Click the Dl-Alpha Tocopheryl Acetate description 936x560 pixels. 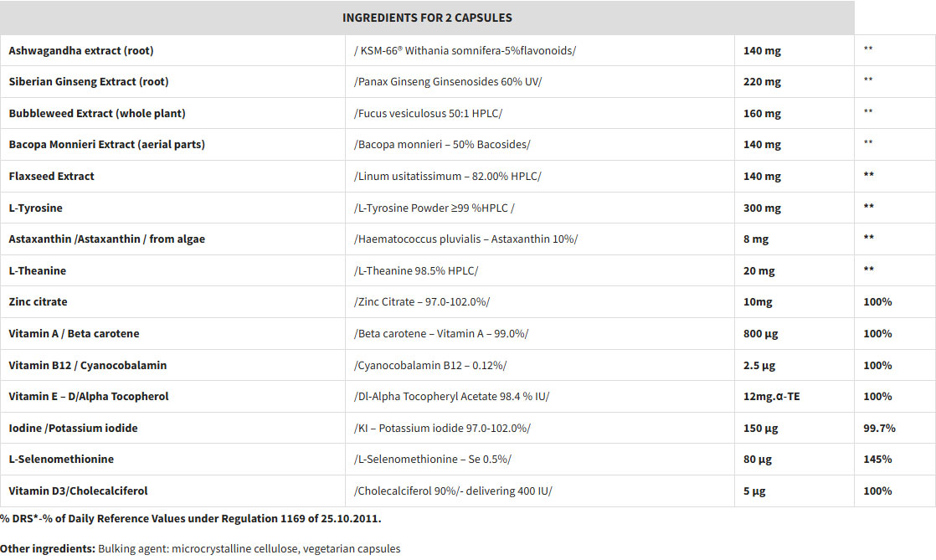452,396
